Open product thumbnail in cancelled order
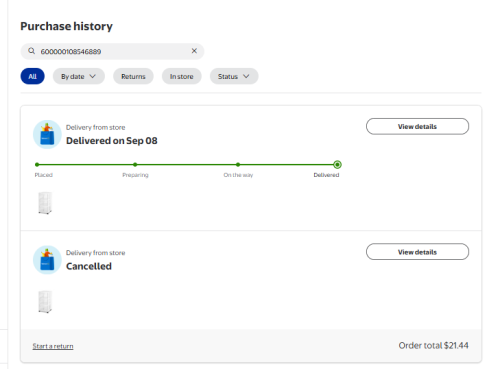Image resolution: width=500 pixels, height=369 pixels. coord(45,302)
